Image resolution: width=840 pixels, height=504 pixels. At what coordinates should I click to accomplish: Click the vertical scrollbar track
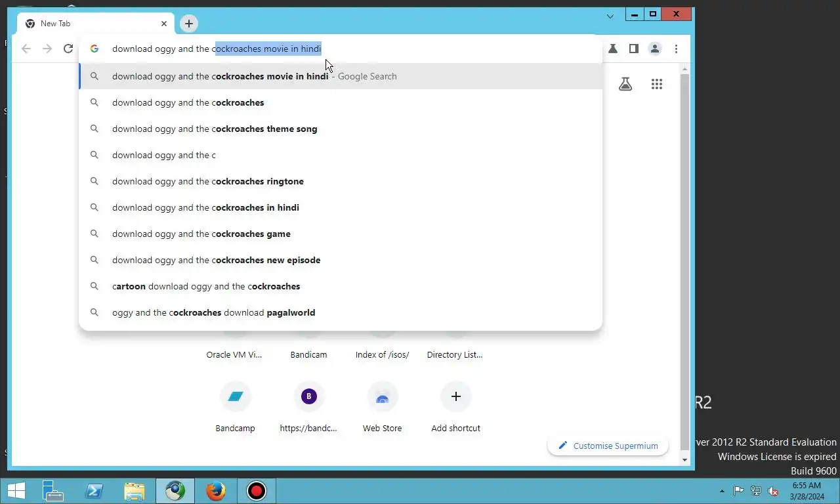point(685,262)
